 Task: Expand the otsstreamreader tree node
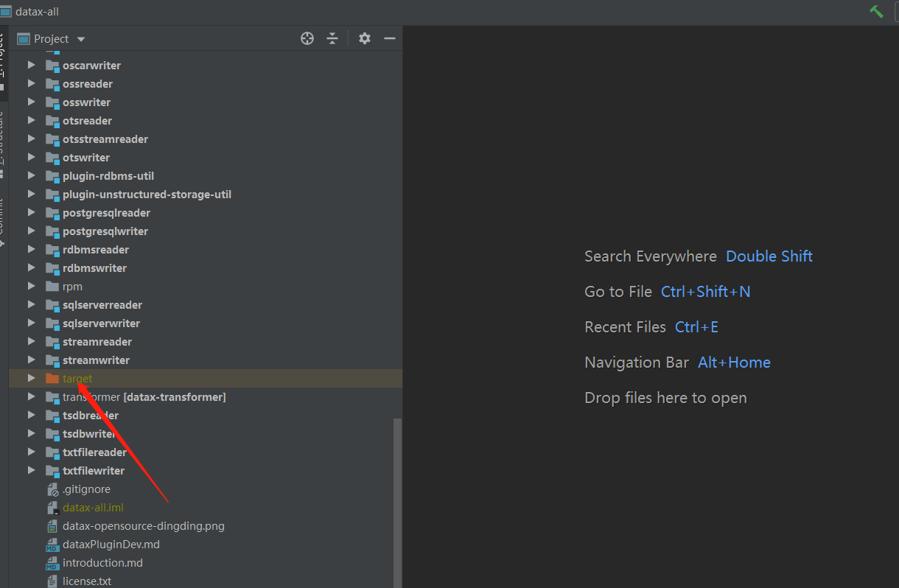point(31,139)
